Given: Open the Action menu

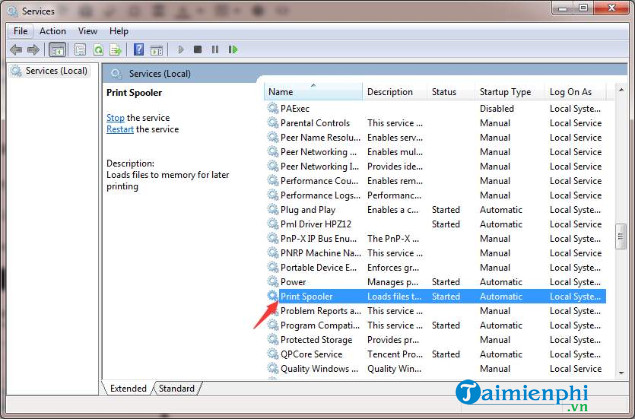Looking at the screenshot, I should [53, 31].
